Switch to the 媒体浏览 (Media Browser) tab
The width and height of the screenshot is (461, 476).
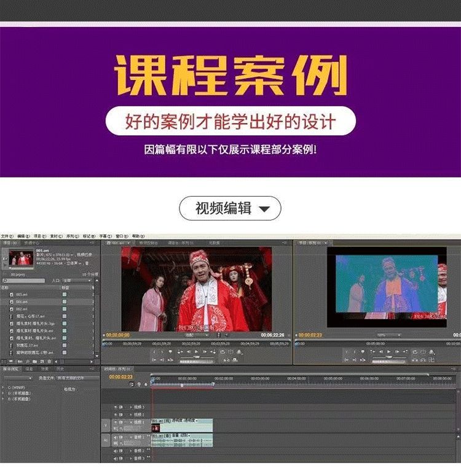click(x=10, y=369)
